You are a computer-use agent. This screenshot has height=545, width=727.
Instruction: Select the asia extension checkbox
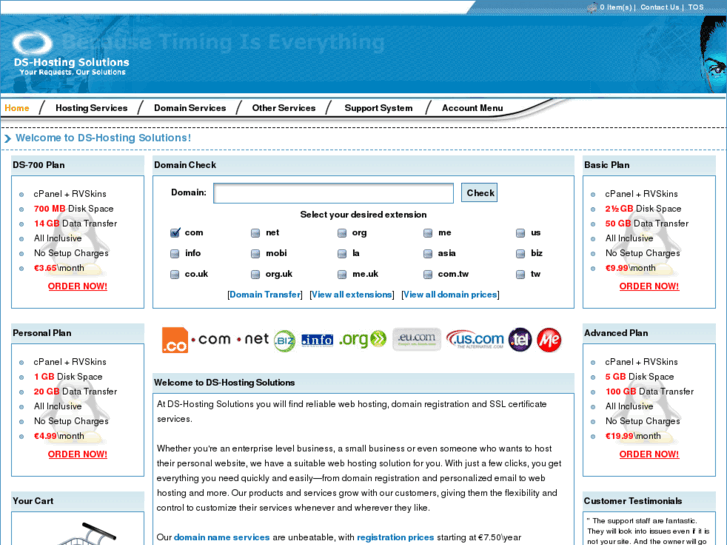[427, 253]
